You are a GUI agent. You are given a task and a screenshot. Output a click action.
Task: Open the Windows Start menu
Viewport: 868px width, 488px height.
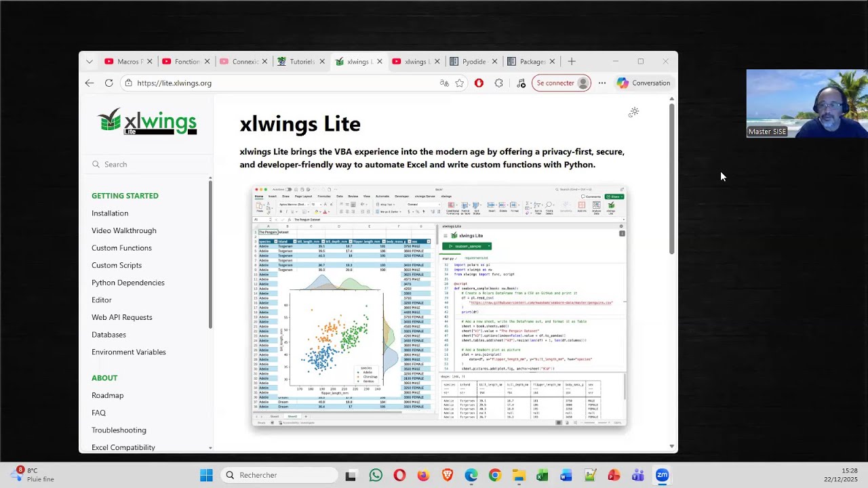206,475
